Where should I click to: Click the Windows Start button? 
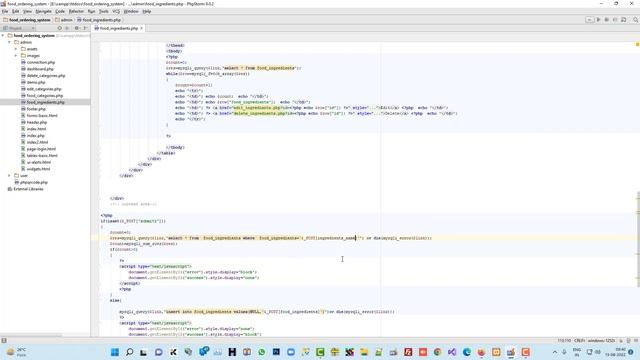115,352
